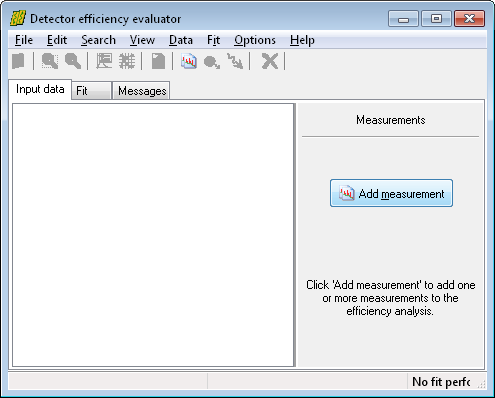Open the Help menu
495x398 pixels.
tap(302, 40)
